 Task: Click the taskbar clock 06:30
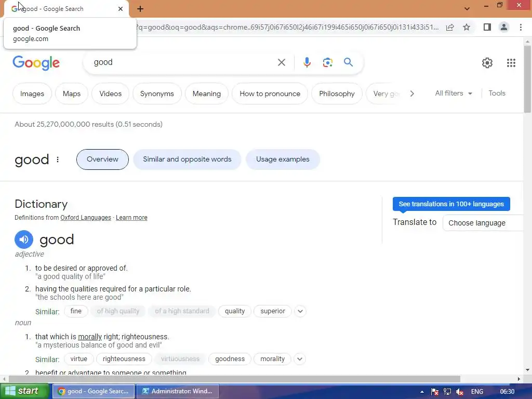coord(507,392)
